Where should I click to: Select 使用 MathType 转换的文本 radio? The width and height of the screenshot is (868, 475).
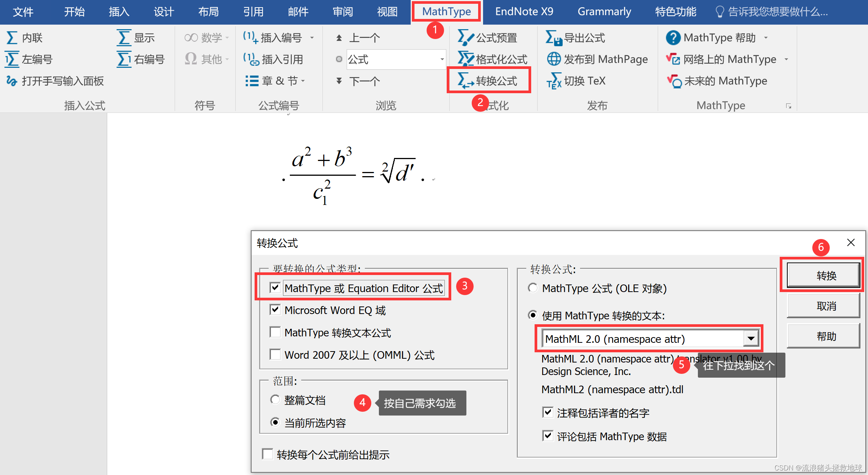tap(533, 315)
